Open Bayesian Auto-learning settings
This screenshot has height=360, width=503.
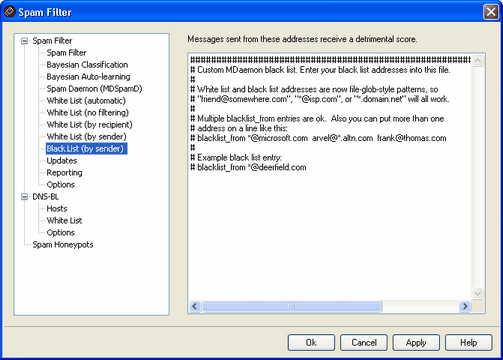[x=88, y=77]
